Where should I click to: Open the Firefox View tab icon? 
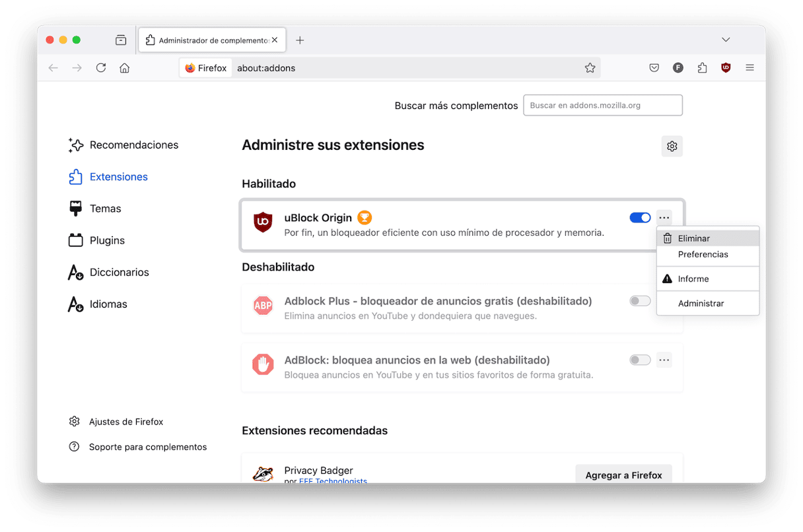pos(121,40)
